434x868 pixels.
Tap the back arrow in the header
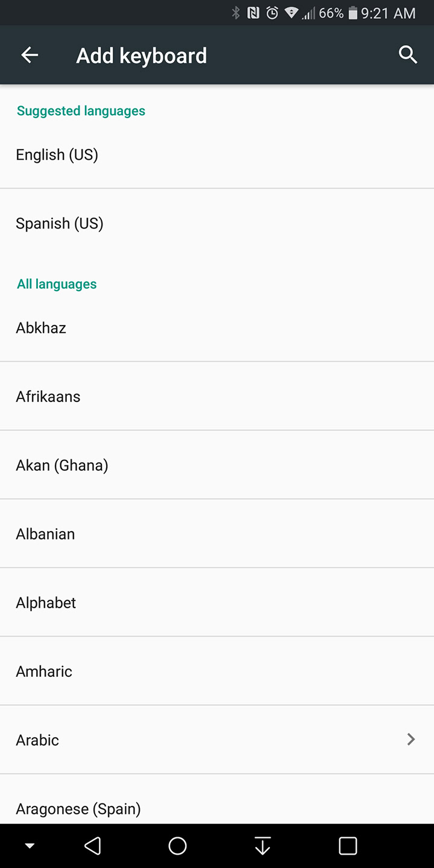coord(30,55)
